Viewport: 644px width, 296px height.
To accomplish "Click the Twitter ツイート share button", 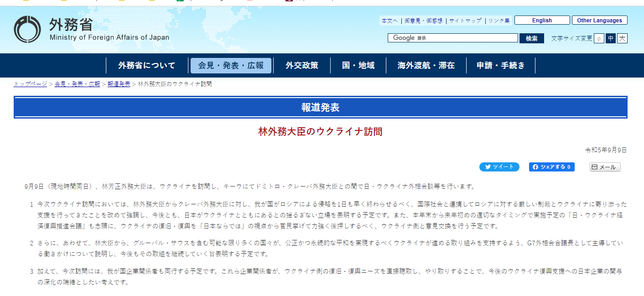I will [x=499, y=167].
